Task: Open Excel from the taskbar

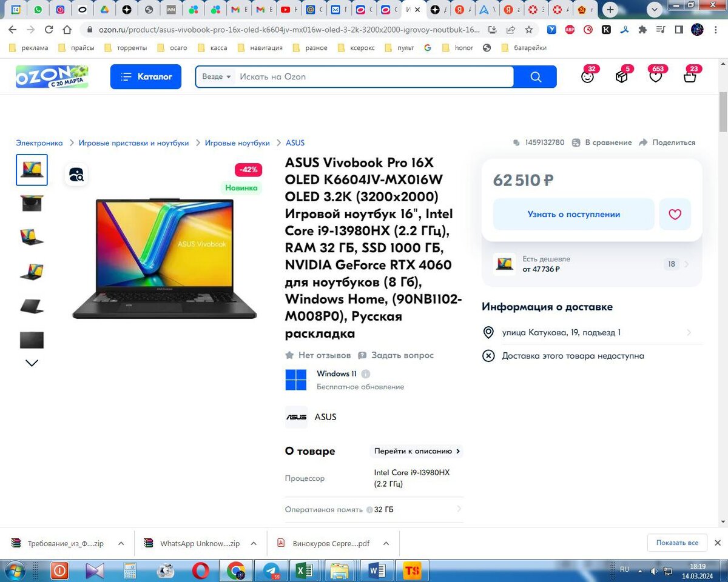Action: point(304,570)
